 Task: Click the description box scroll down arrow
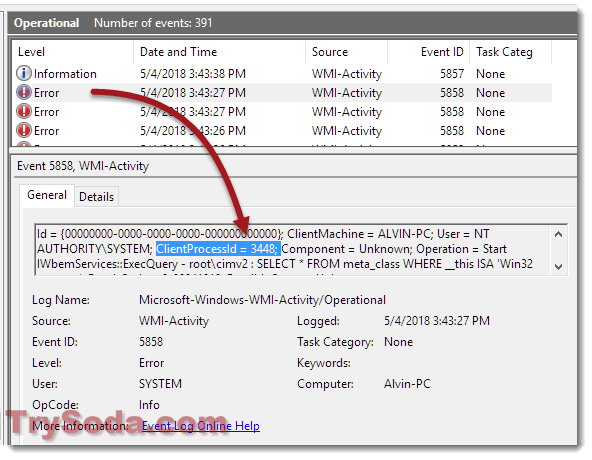click(x=559, y=266)
